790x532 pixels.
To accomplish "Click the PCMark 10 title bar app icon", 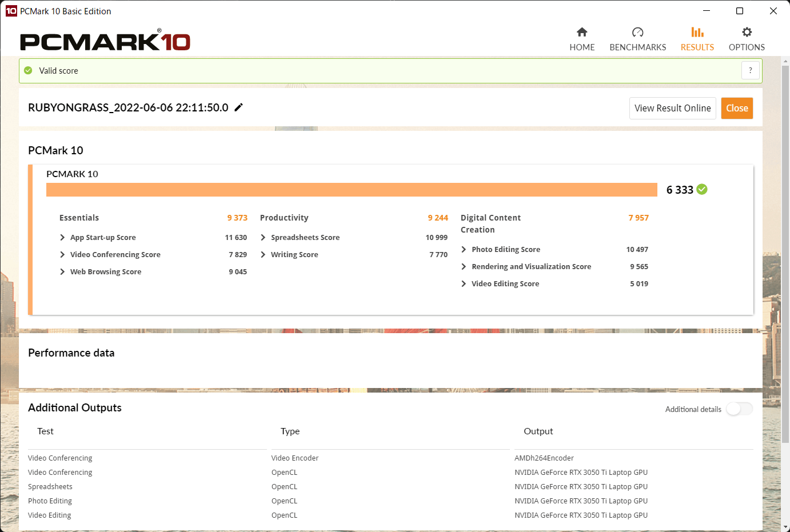I will click(x=11, y=11).
